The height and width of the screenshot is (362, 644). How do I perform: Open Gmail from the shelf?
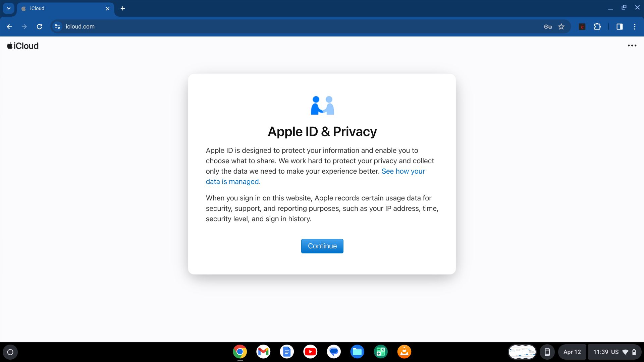[263, 352]
